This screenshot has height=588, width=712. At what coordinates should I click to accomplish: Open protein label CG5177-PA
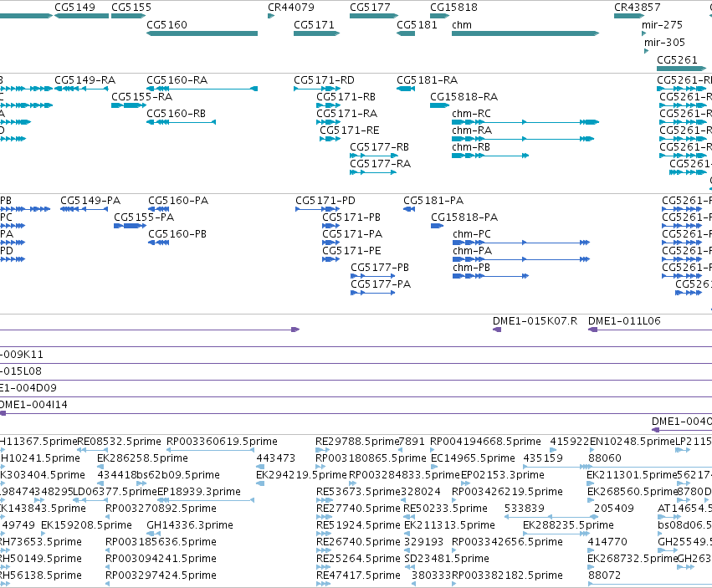tap(381, 284)
